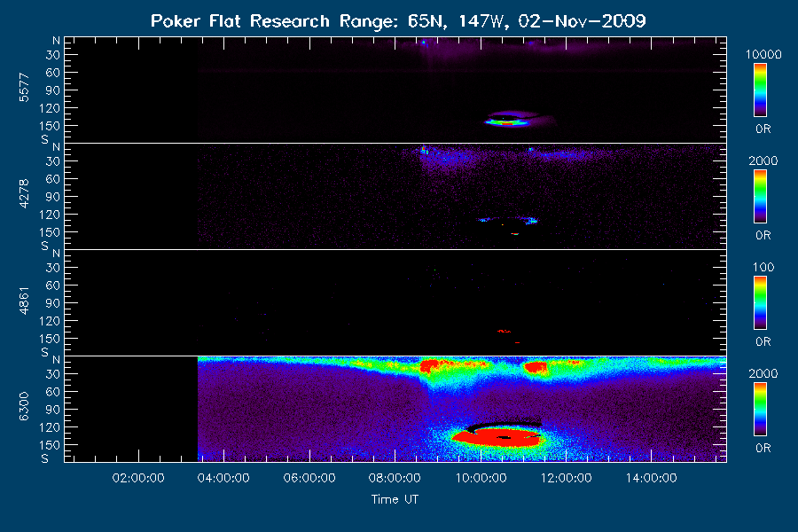Click the S label at bottom of 6300 panel
The height and width of the screenshot is (532, 798).
[45, 458]
